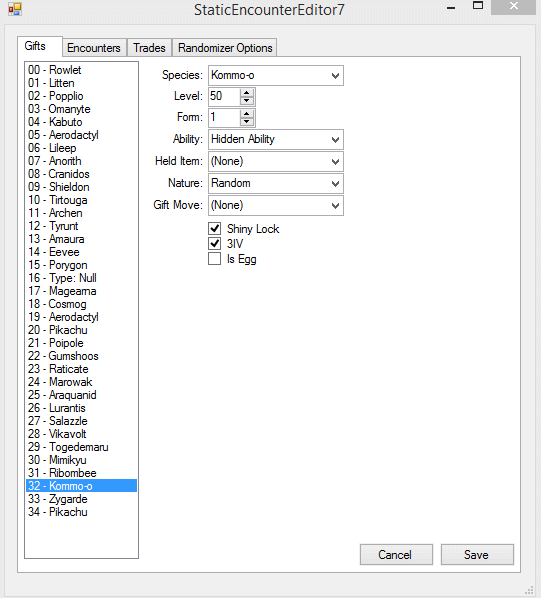This screenshot has height=598, width=541.
Task: Choose 14 - Eevee from the list
Action: 81,252
